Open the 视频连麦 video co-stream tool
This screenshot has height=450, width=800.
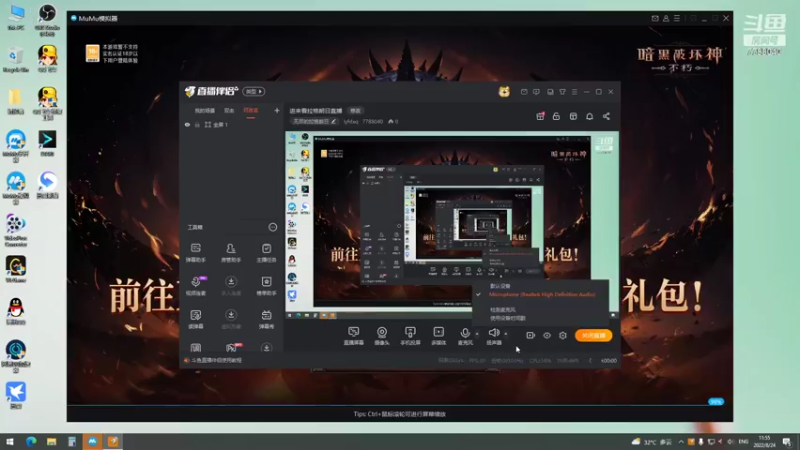pos(195,286)
